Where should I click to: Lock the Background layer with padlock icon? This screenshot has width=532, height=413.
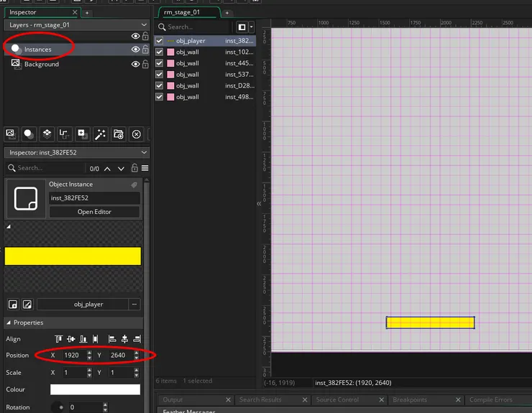point(145,64)
